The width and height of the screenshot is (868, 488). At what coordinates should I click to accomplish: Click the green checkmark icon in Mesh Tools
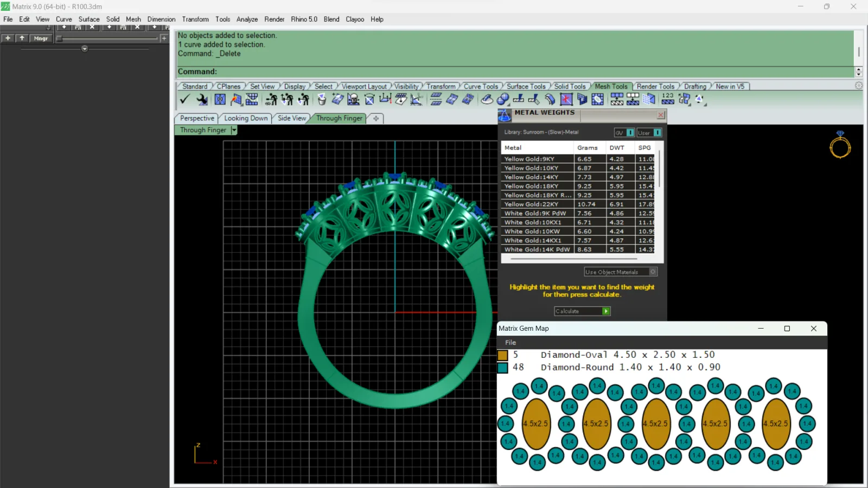(x=184, y=99)
